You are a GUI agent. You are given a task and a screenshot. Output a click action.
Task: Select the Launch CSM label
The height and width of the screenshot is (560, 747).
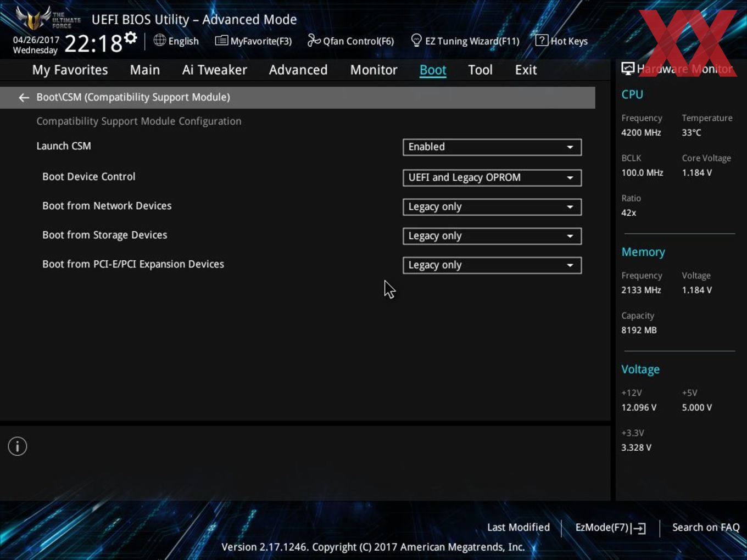pos(64,146)
